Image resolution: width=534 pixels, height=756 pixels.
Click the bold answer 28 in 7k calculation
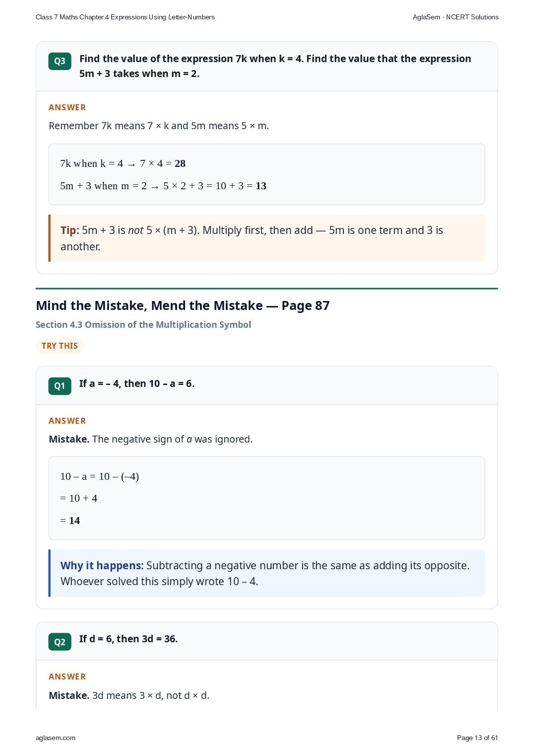pos(180,163)
